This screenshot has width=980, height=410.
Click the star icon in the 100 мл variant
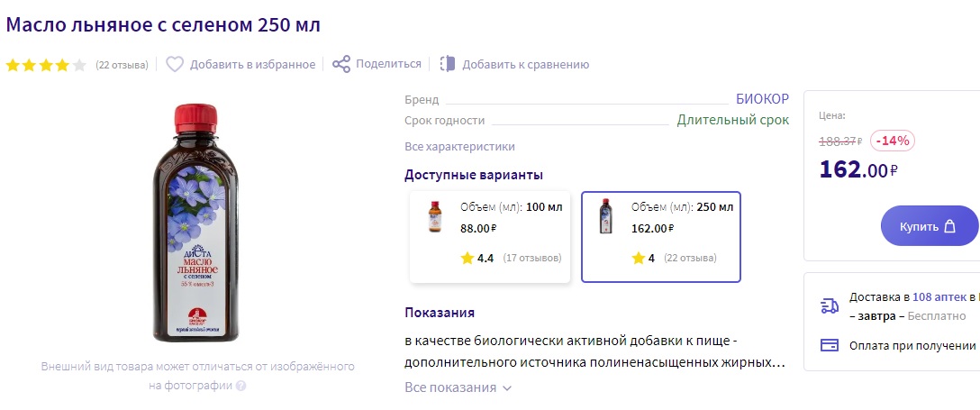(467, 258)
